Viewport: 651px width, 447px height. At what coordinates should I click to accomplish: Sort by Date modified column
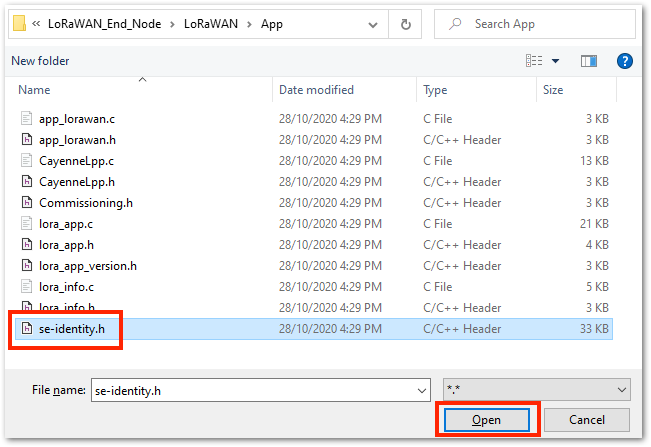[x=316, y=90]
